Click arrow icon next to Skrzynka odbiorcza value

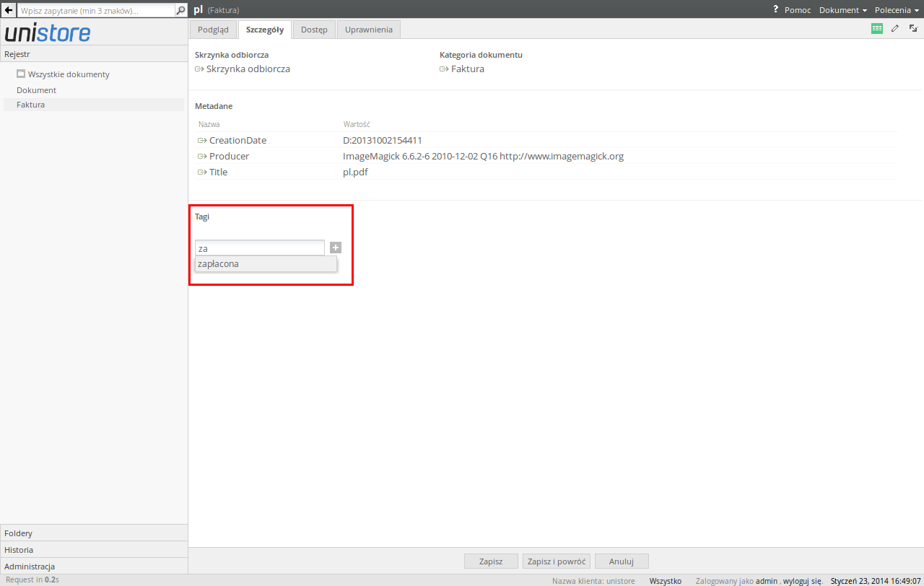coord(200,69)
